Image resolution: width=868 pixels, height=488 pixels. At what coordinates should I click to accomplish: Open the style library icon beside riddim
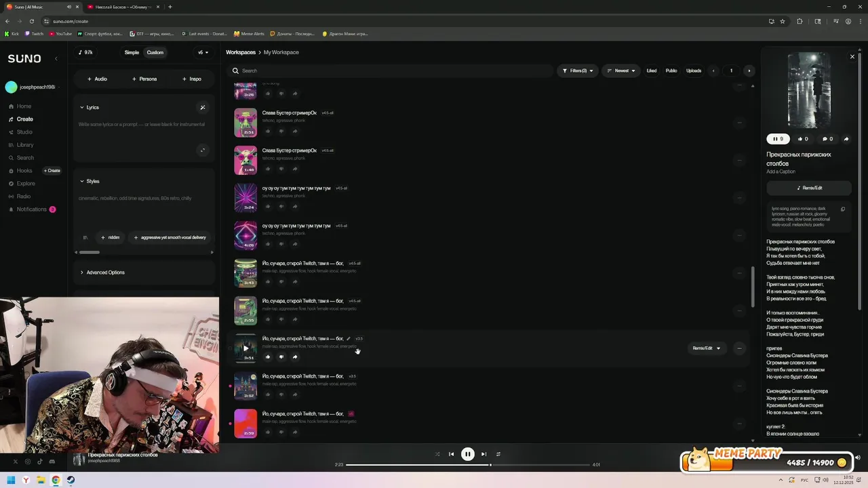[x=85, y=237]
